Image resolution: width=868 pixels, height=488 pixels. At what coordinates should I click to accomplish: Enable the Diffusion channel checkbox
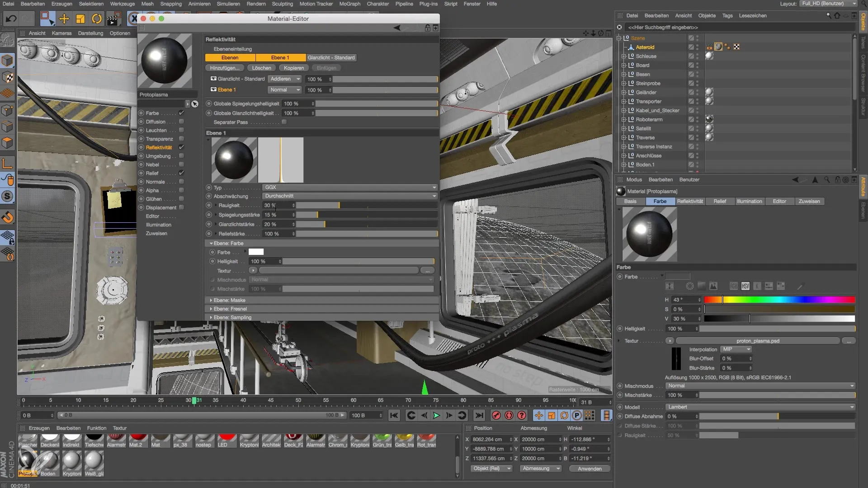tap(181, 122)
